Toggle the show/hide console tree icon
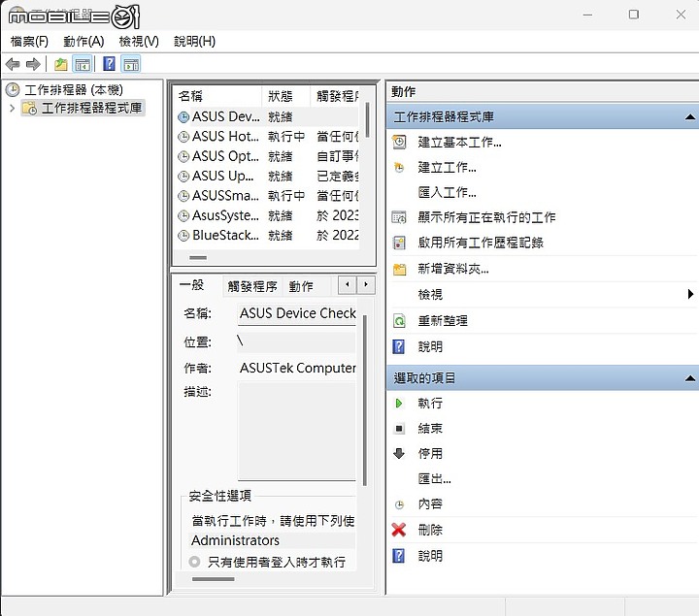This screenshot has height=616, width=699. pyautogui.click(x=83, y=65)
